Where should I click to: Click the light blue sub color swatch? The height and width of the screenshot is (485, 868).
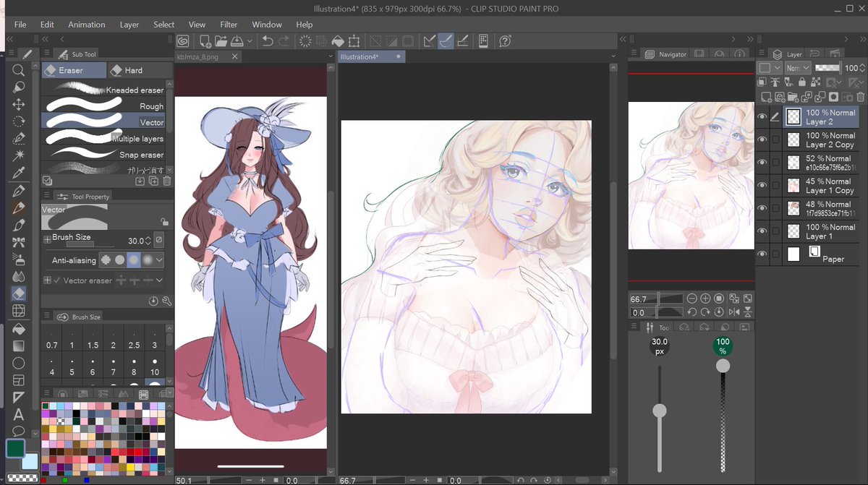coord(31,461)
